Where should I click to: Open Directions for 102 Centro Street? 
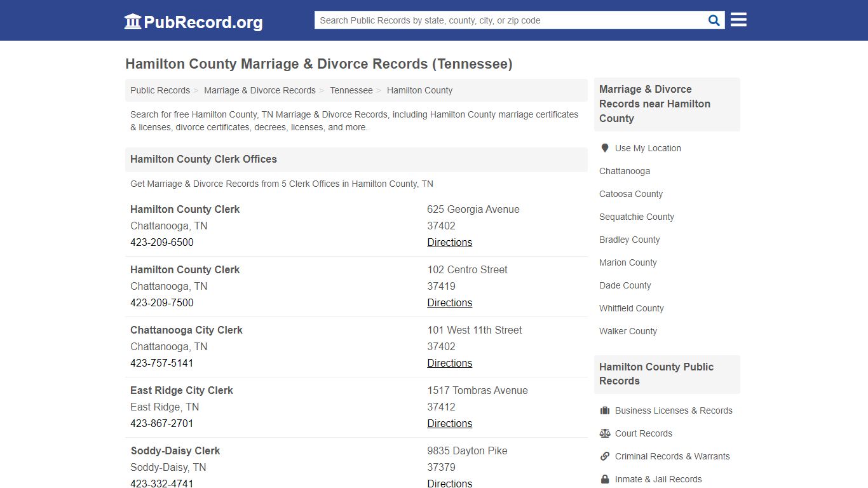(x=450, y=302)
